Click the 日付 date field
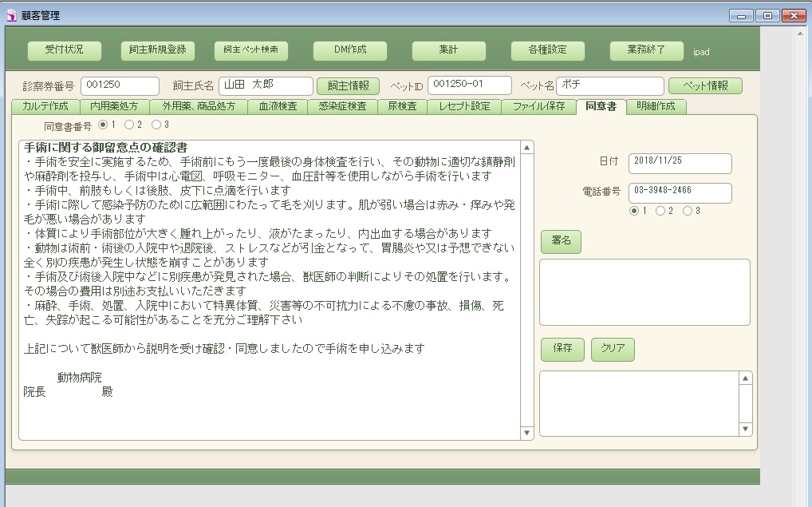Screen dimensions: 812x507 pyautogui.click(x=680, y=163)
